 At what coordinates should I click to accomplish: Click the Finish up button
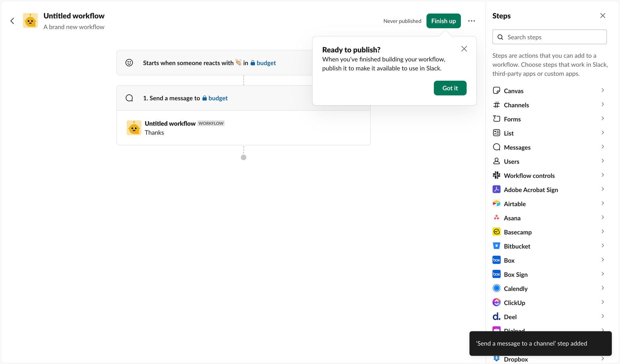click(x=443, y=21)
